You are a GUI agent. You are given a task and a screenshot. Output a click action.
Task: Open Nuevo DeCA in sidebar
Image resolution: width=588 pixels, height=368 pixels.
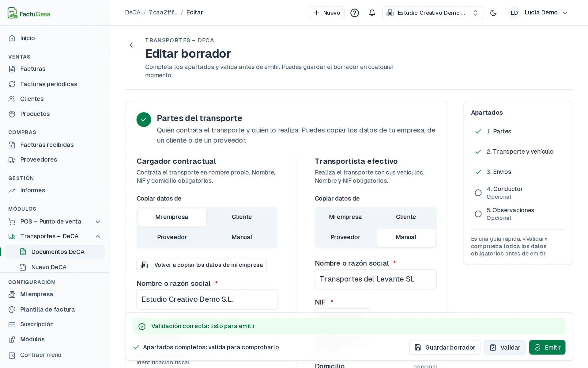pos(55,267)
